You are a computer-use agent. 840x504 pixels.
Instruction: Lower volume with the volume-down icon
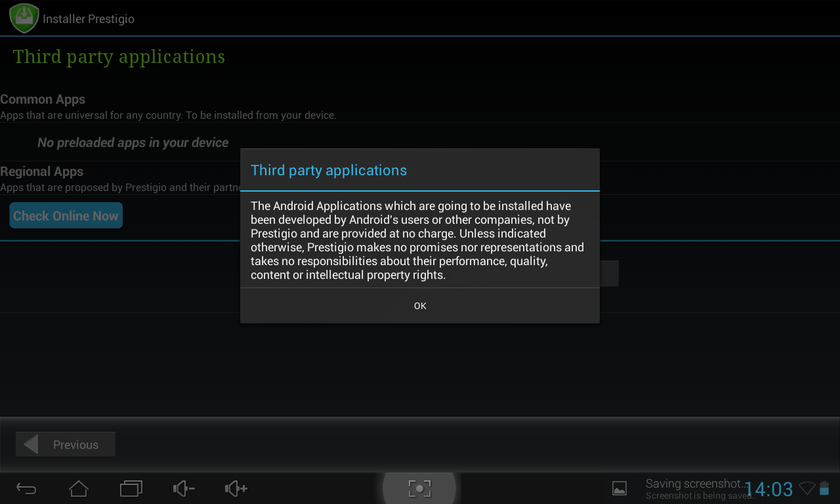point(184,488)
